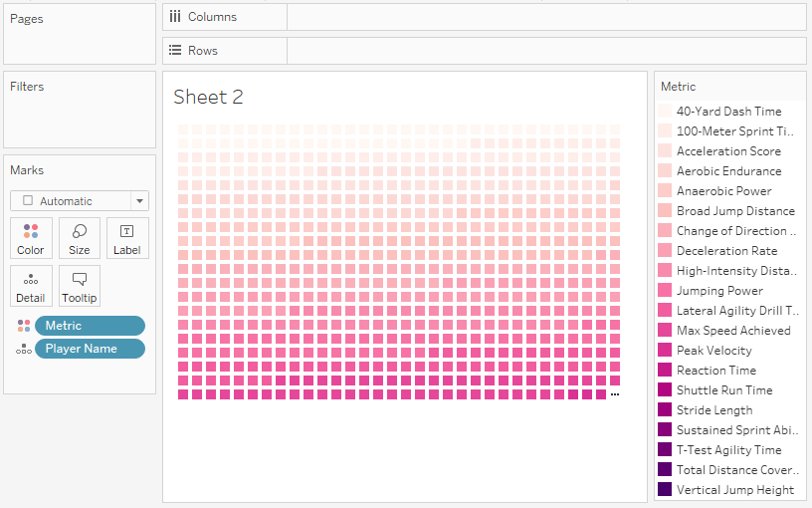Open the Automatic mark type dropdown
This screenshot has width=812, height=508.
click(138, 200)
